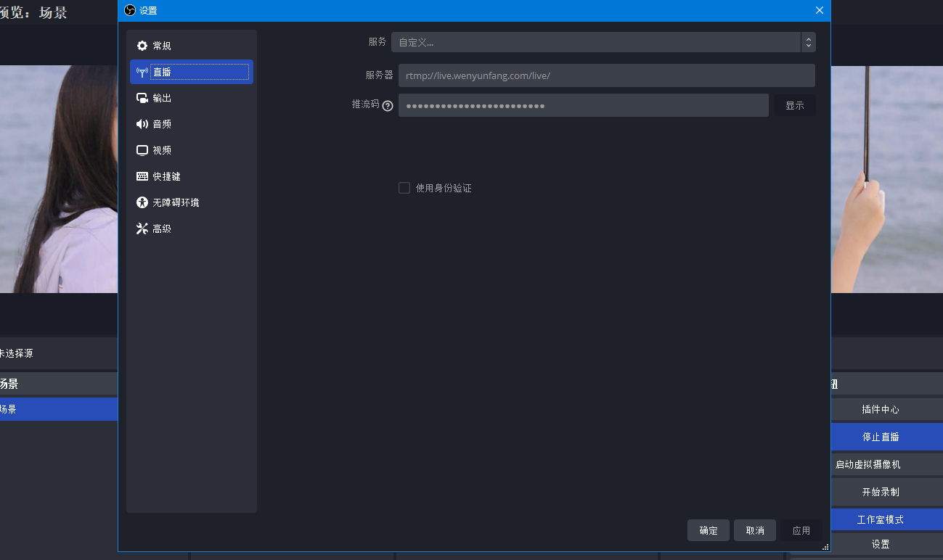Click the broadcast antenna icon beside 直播
This screenshot has height=560, width=943.
pyautogui.click(x=142, y=72)
